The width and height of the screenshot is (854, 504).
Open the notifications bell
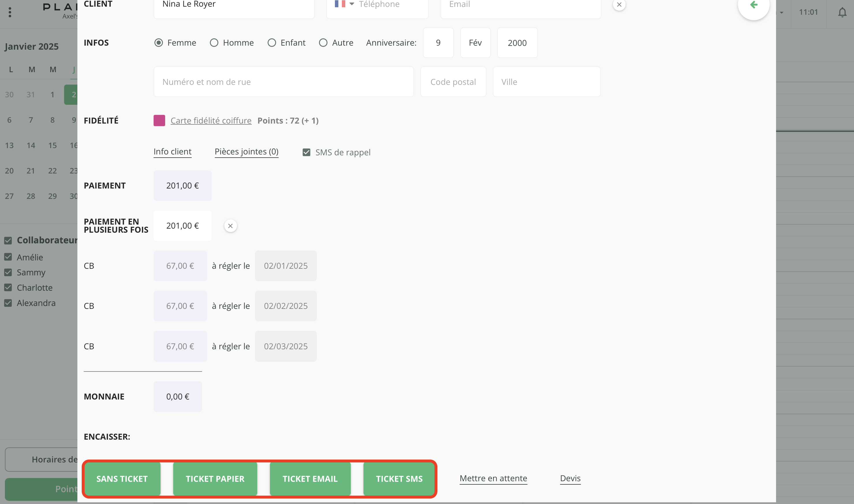[x=842, y=12]
